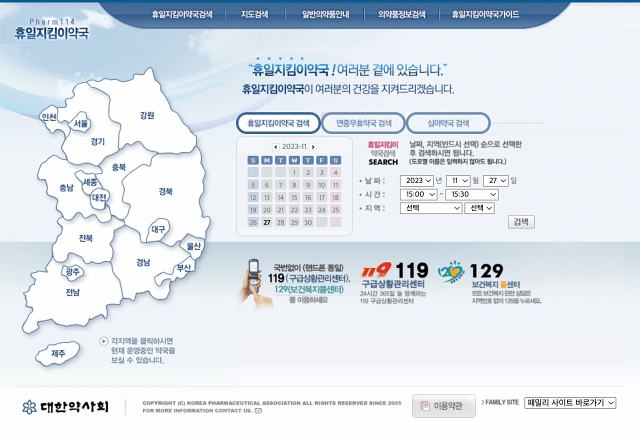This screenshot has height=440, width=640.
Task: Open 패밀리 사이트 바로가기 dropdown
Action: 570,403
